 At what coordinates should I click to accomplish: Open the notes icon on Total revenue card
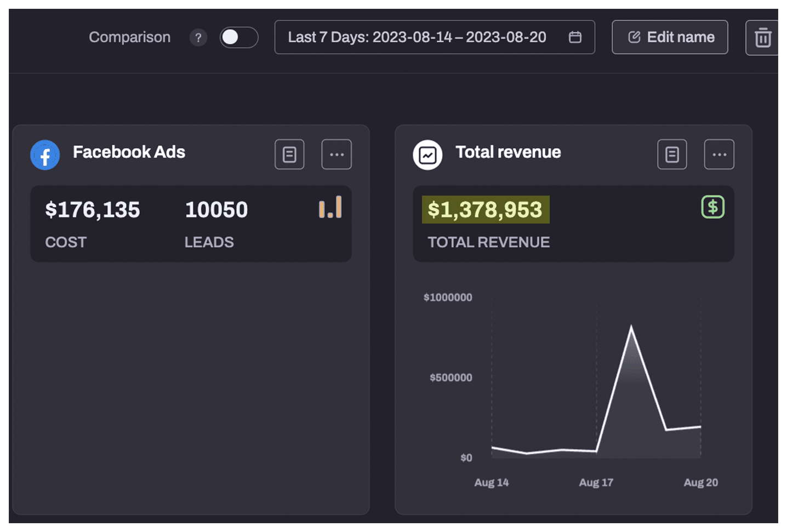tap(672, 155)
